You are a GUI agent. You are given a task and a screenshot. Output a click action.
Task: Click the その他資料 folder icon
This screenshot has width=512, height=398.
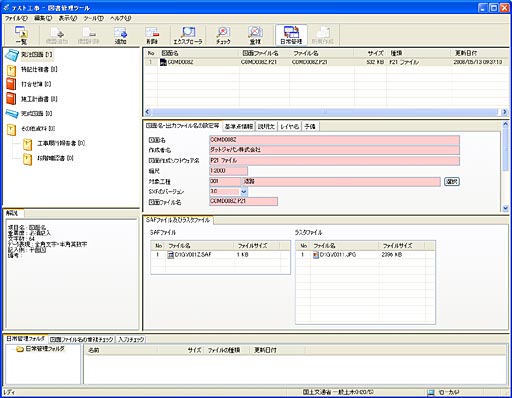click(x=11, y=129)
